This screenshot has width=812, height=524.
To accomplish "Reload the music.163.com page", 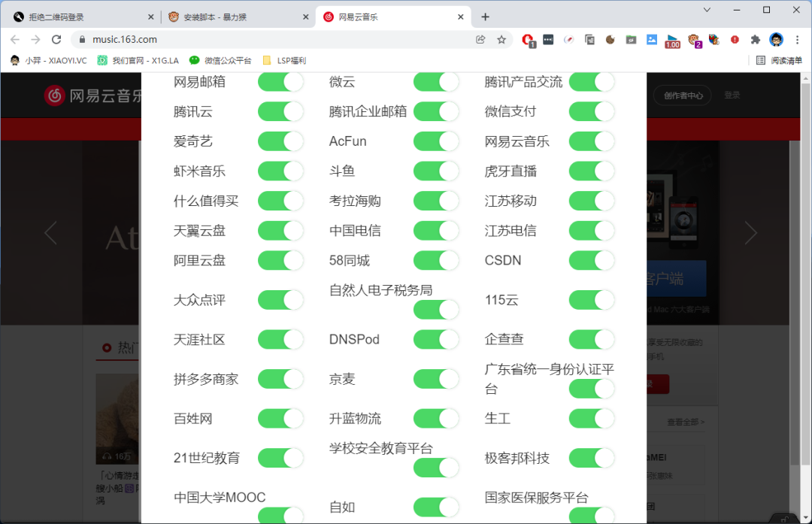I will [56, 39].
